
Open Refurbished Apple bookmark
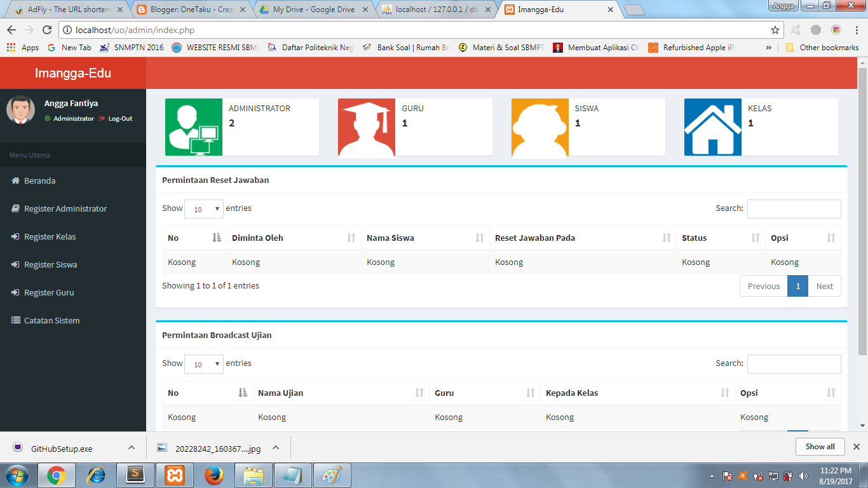(x=691, y=48)
